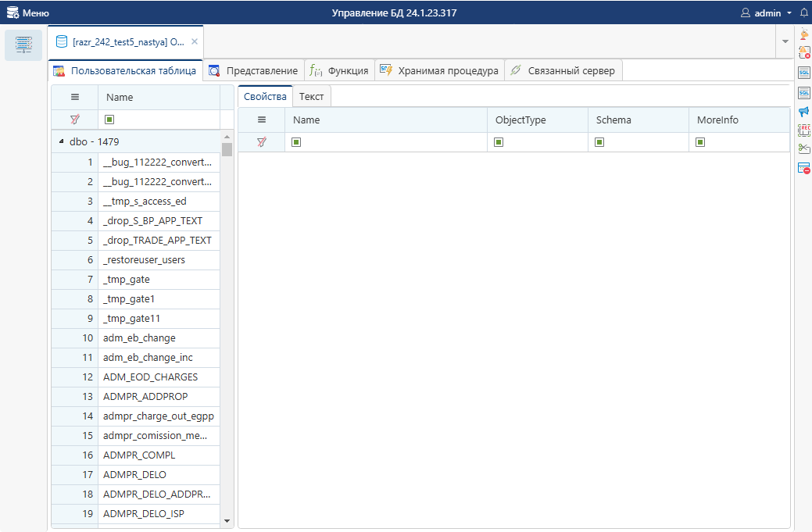Open the tab list dropdown arrow
Screen dimensions: 812x532
coord(785,41)
